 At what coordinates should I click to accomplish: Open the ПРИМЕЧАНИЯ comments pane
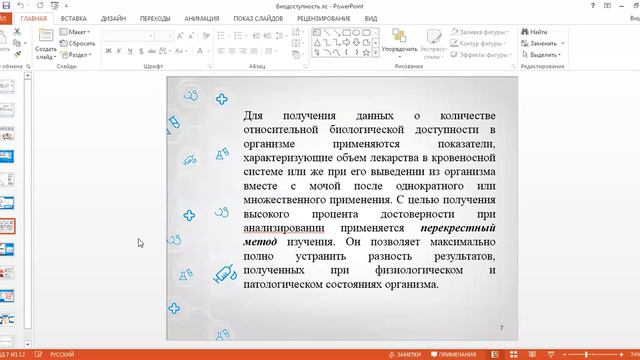[x=454, y=354]
